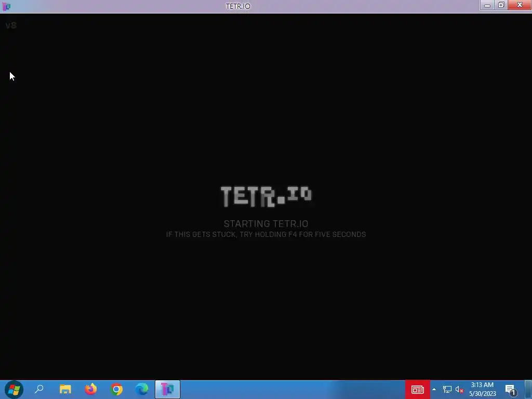The image size is (532, 399).
Task: Open network status tray icon
Action: pyautogui.click(x=447, y=390)
